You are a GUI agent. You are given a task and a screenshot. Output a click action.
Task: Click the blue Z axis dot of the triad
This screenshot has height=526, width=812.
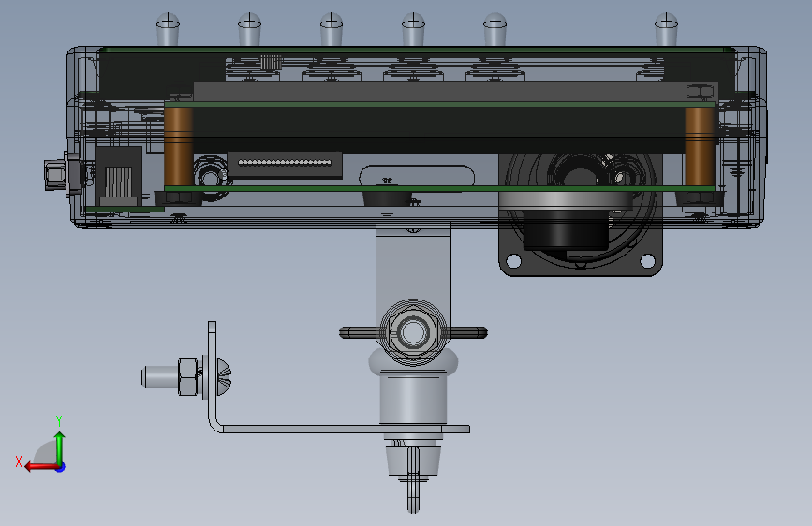pos(61,467)
